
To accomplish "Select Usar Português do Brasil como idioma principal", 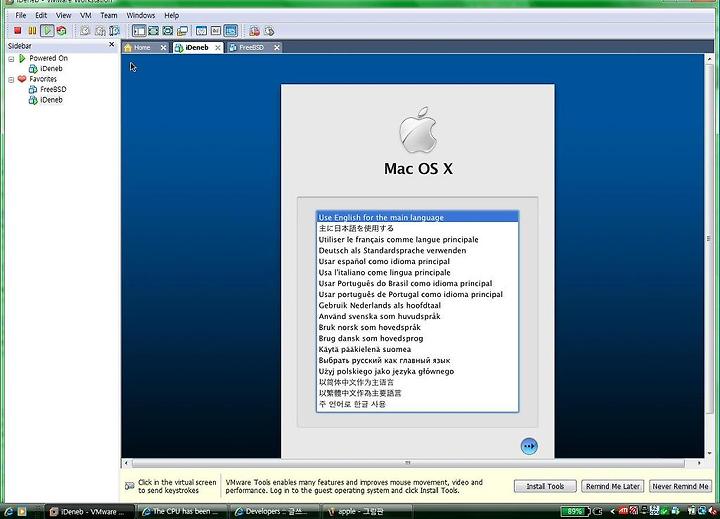I will pos(417,283).
